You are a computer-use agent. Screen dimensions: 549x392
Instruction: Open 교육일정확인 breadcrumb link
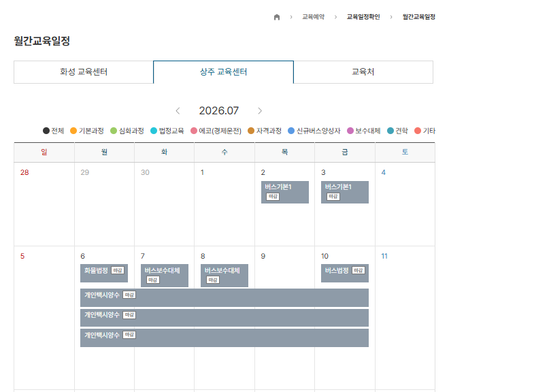(363, 17)
